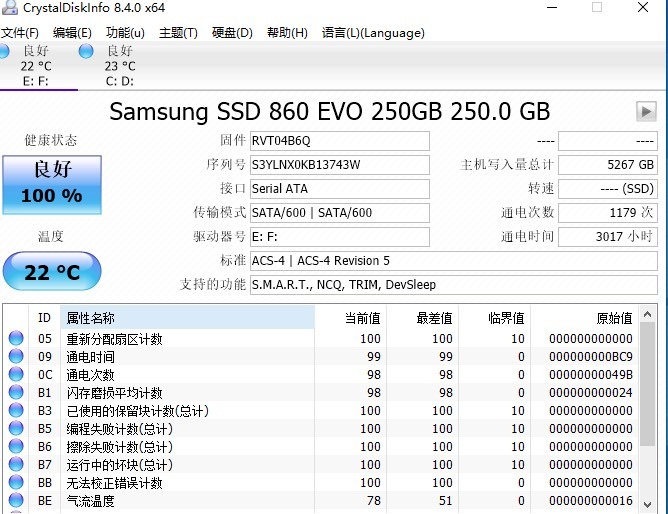
Task: Open the 语言(L)(Language) menu
Action: point(373,33)
